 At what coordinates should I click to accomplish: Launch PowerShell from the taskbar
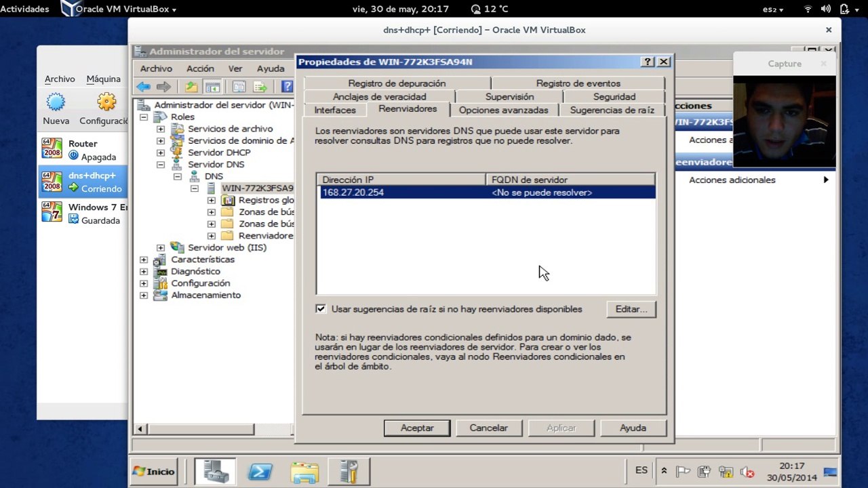click(260, 471)
